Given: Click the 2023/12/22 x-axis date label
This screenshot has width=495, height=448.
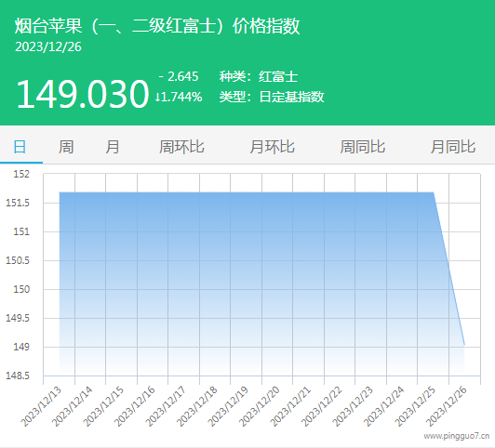Looking at the screenshot, I should pos(322,407).
